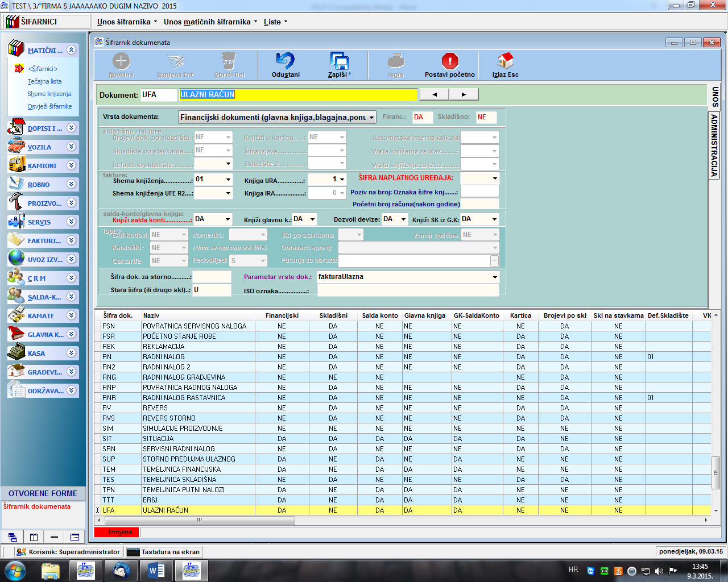728x582 pixels.
Task: Save with the Zapiši floppy icon
Action: (x=339, y=61)
